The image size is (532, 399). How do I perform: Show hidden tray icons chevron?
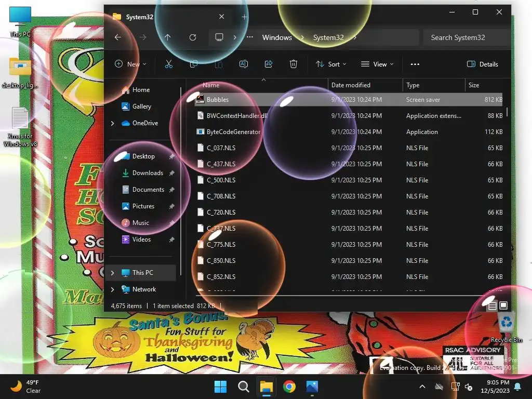(422, 387)
